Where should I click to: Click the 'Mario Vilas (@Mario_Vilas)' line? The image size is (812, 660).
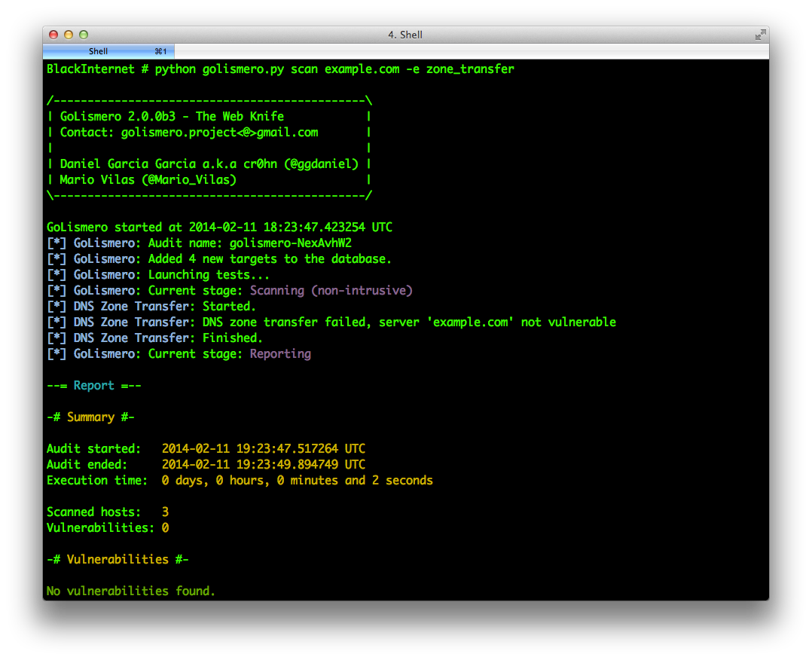coord(148,180)
